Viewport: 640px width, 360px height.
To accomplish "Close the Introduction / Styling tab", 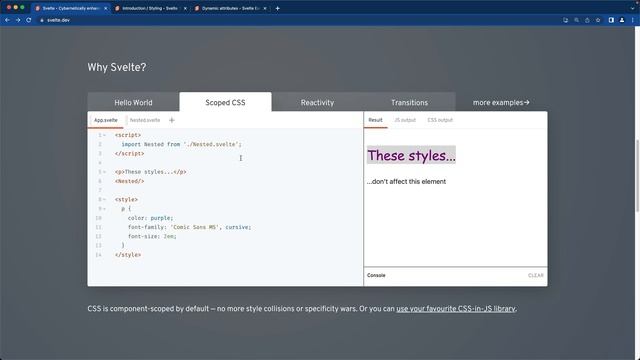I will pyautogui.click(x=185, y=8).
